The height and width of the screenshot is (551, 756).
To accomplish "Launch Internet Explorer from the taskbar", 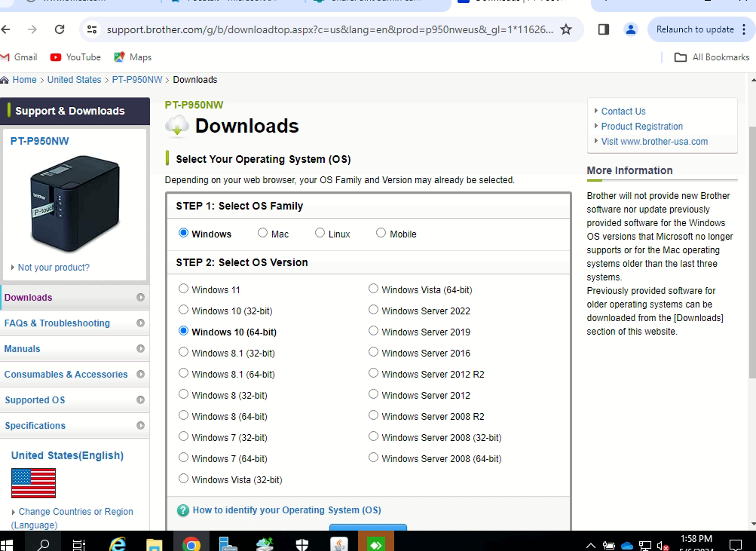I will [117, 545].
